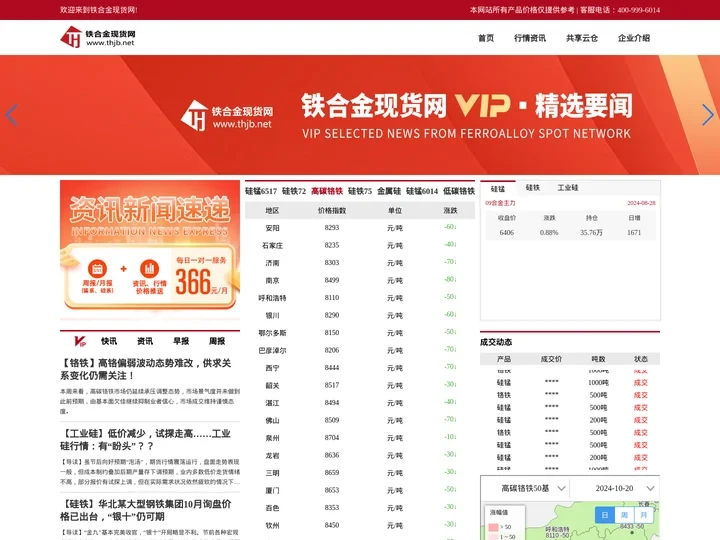This screenshot has height=540, width=720.
Task: Open the 企业介绍 menu item
Action: (634, 38)
